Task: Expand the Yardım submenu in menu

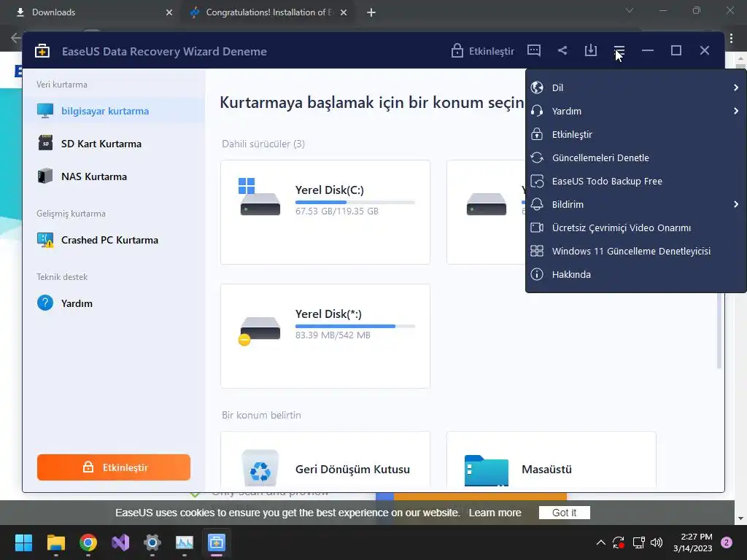Action: click(635, 111)
